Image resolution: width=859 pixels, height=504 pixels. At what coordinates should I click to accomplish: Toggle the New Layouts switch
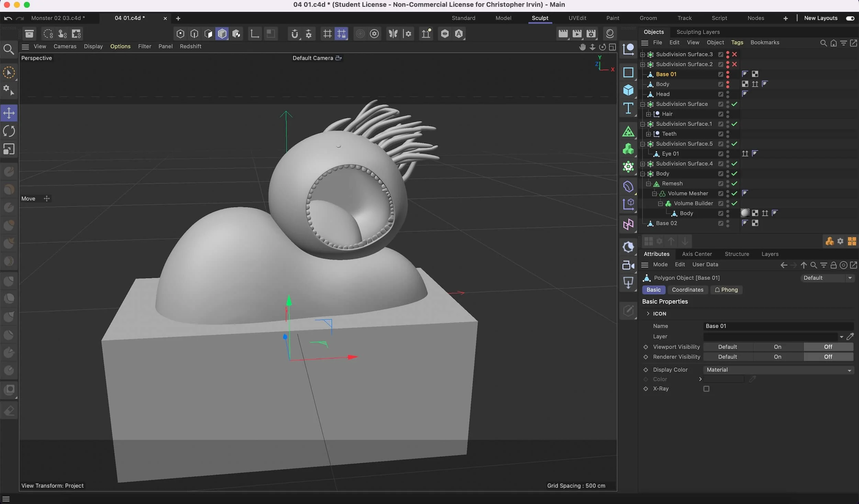850,18
